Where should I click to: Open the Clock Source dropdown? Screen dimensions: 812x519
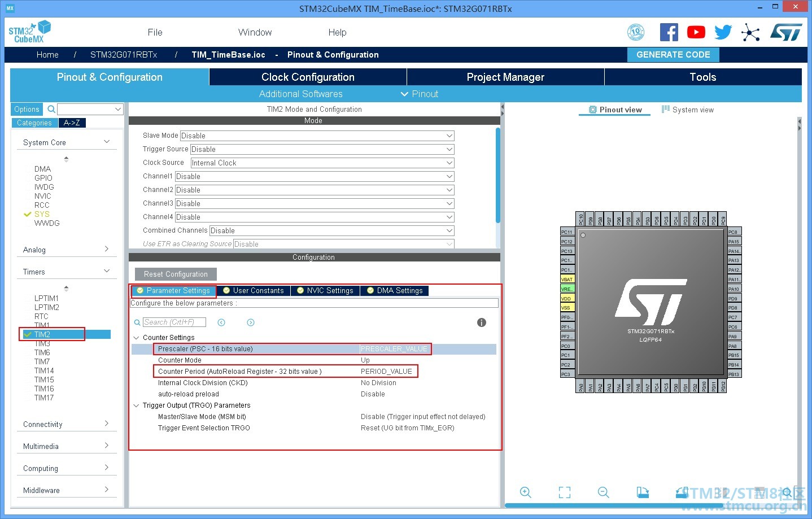click(322, 163)
